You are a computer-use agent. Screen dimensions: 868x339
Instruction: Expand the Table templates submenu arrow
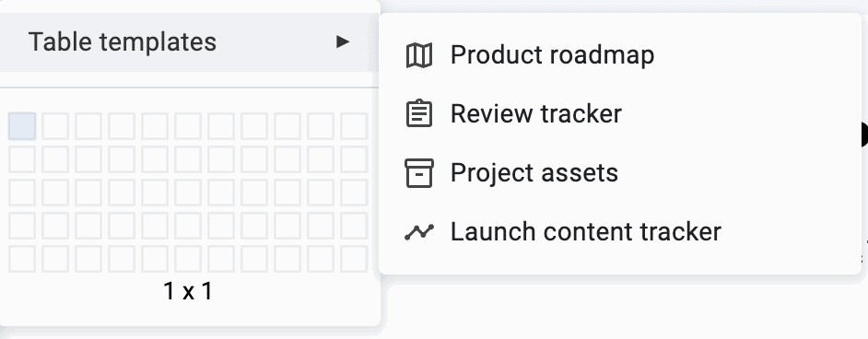[343, 42]
